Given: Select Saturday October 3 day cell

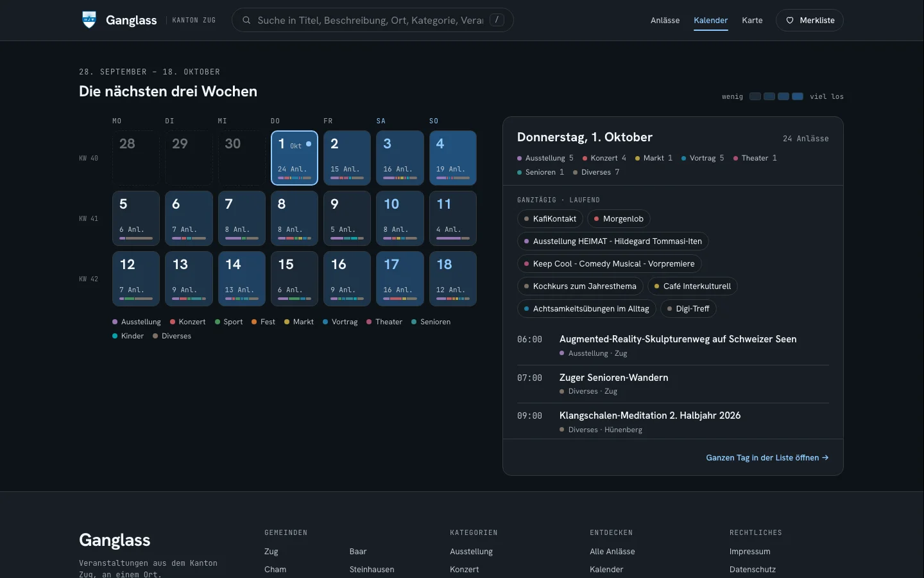Looking at the screenshot, I should [400, 158].
